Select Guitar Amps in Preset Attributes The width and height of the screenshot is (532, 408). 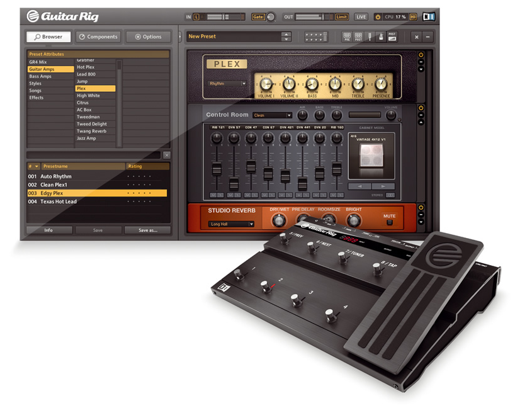click(x=50, y=69)
